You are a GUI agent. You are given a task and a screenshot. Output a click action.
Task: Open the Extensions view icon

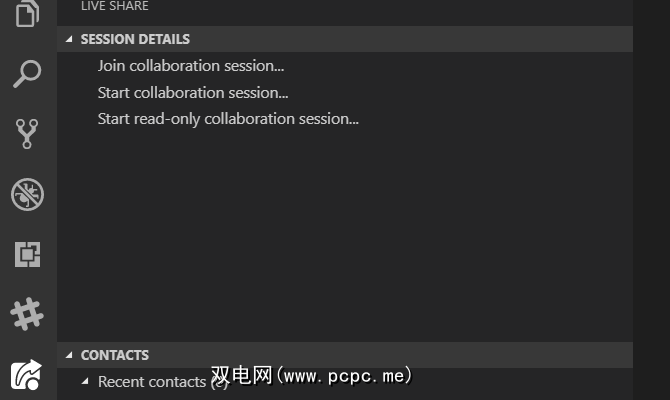[x=27, y=254]
